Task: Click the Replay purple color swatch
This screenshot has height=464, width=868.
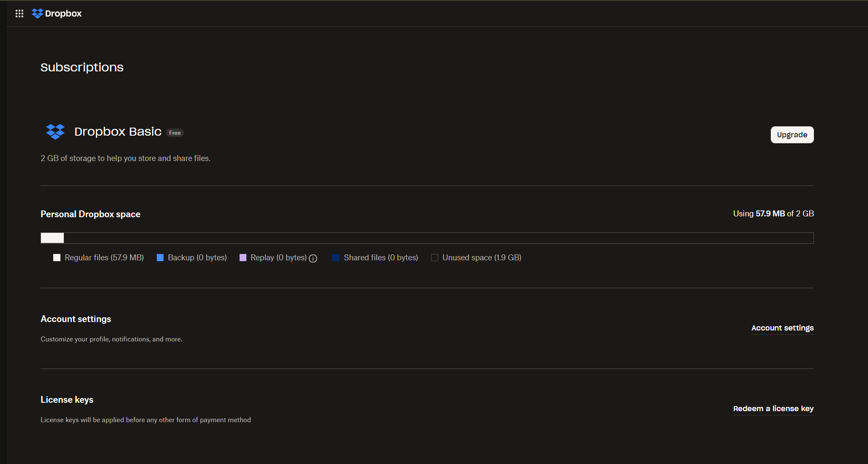Action: [243, 258]
